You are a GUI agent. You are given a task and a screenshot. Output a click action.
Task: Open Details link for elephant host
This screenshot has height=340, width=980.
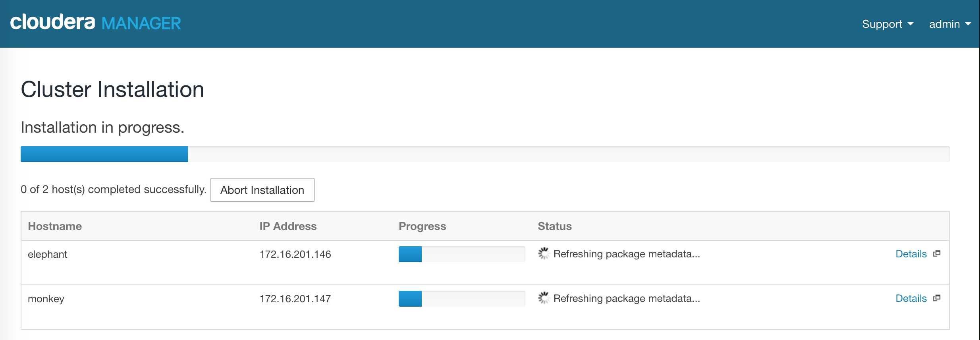click(x=911, y=254)
